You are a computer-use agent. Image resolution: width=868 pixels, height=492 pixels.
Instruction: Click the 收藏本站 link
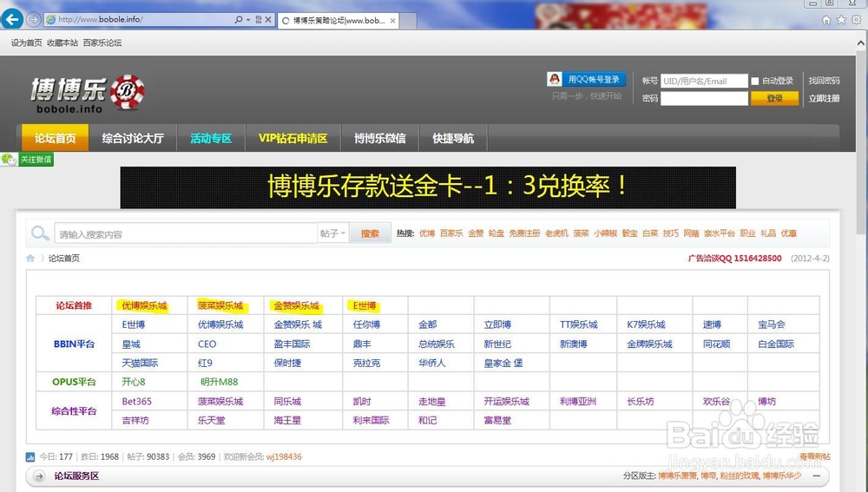62,43
